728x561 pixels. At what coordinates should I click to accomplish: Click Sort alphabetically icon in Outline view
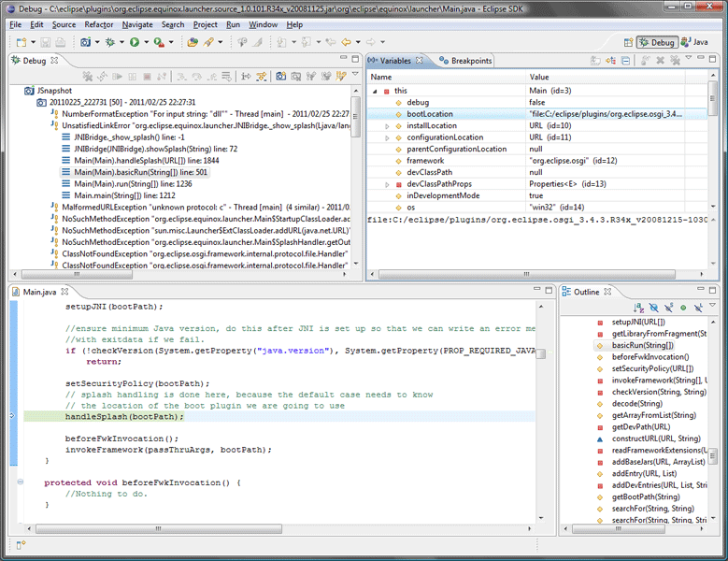tap(639, 308)
